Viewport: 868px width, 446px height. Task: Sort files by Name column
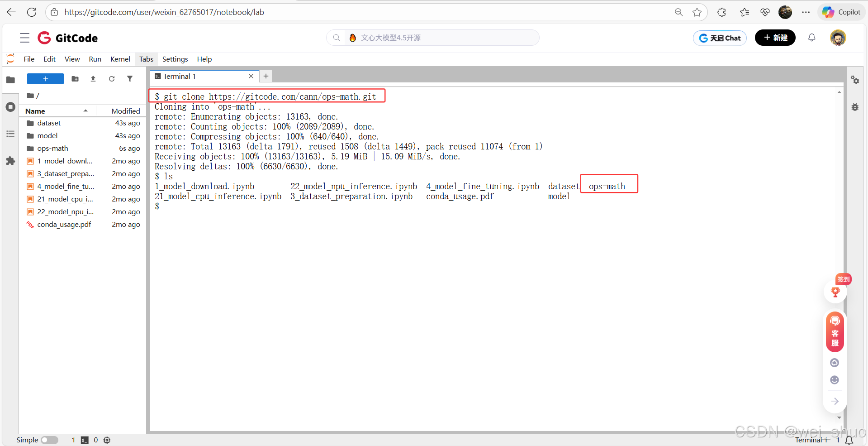coord(58,111)
